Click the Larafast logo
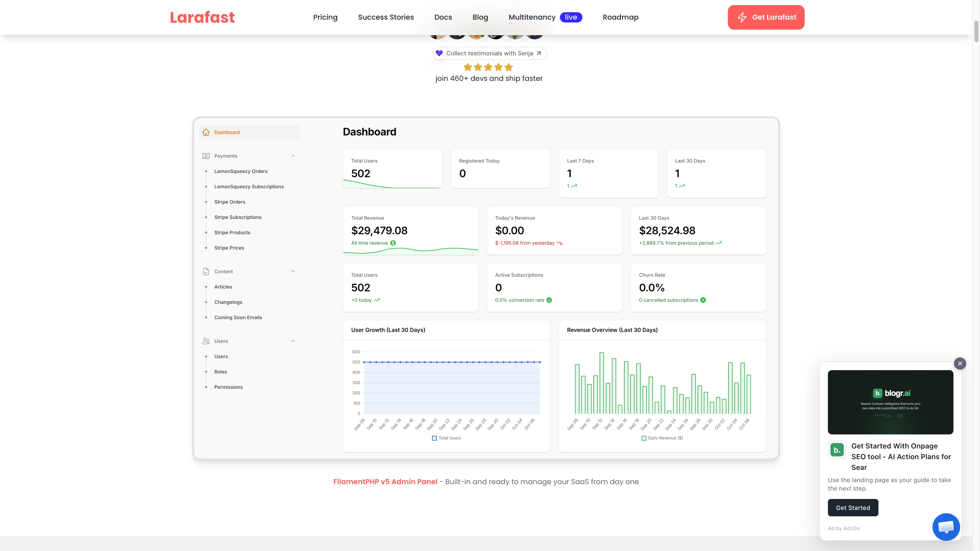This screenshot has height=551, width=980. (x=202, y=17)
